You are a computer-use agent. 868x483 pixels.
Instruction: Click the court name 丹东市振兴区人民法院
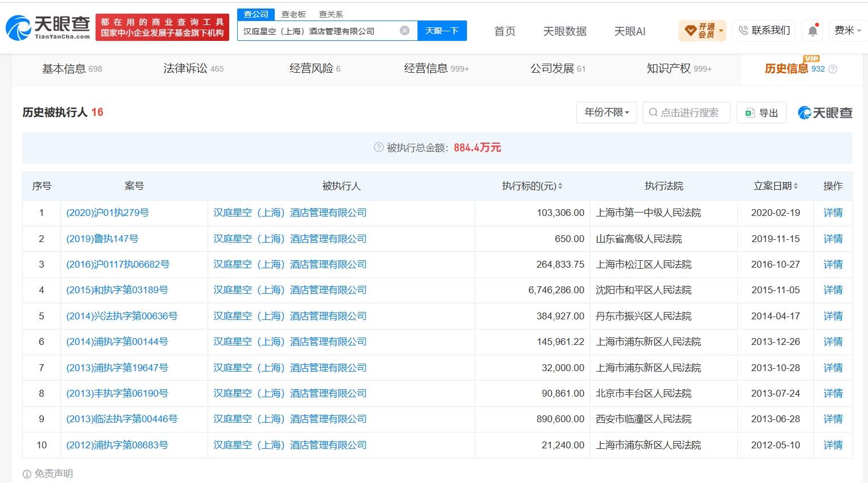643,316
